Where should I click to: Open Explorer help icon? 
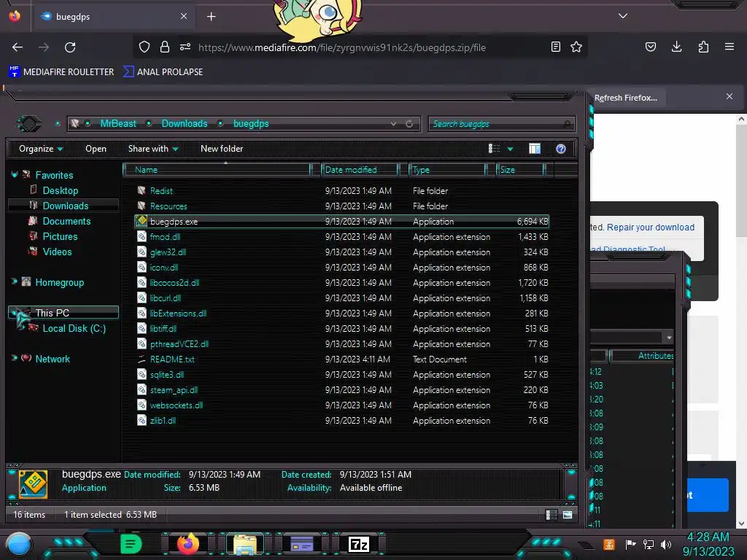point(561,149)
